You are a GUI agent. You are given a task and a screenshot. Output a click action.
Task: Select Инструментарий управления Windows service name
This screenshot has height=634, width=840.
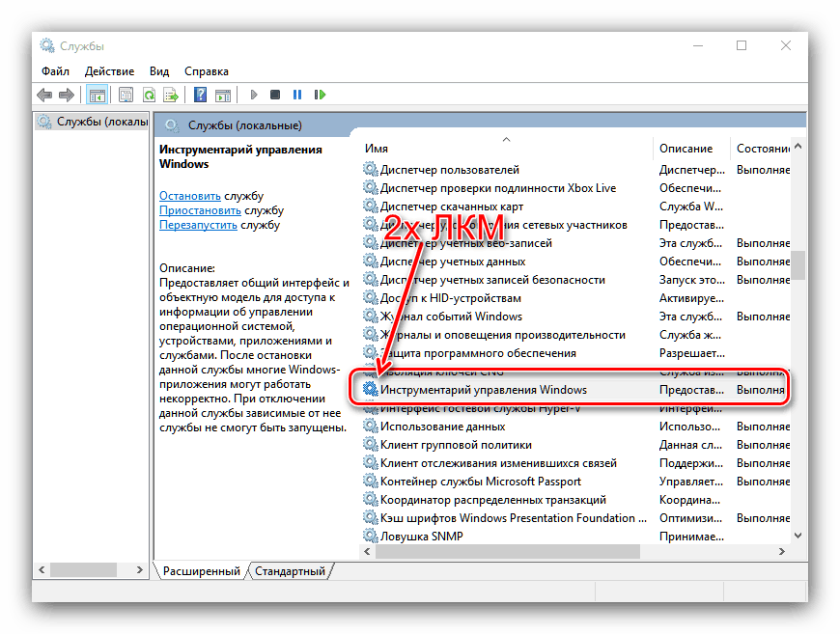483,390
